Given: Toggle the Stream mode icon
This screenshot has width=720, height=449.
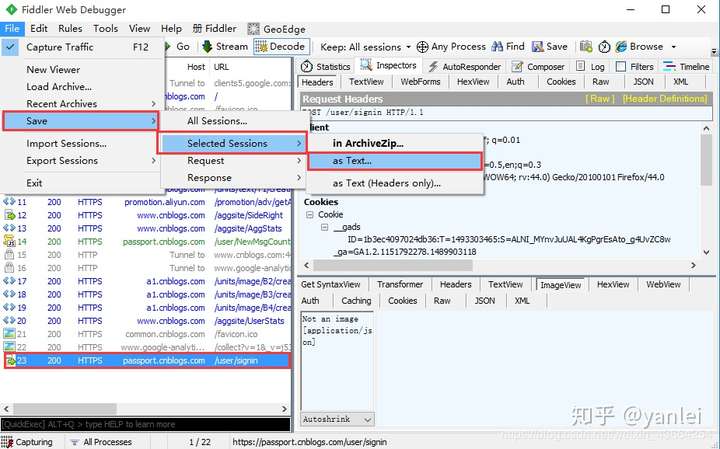Looking at the screenshot, I should [x=207, y=46].
